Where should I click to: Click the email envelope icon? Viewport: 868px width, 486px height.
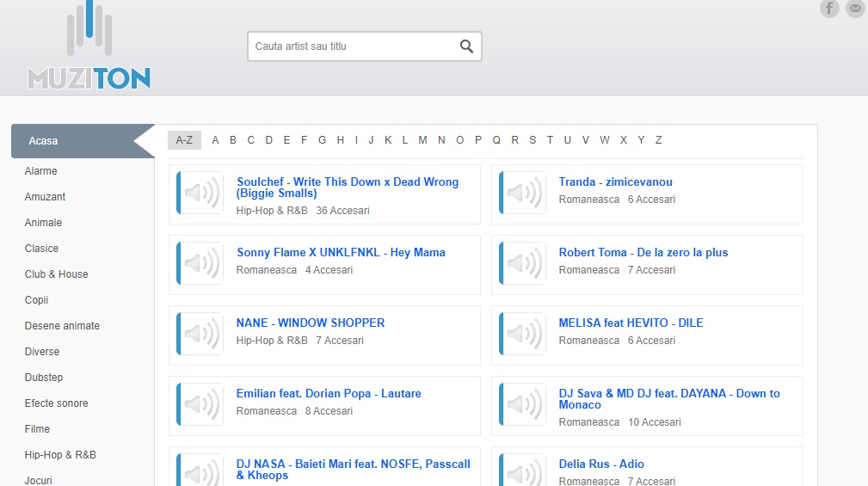[855, 9]
